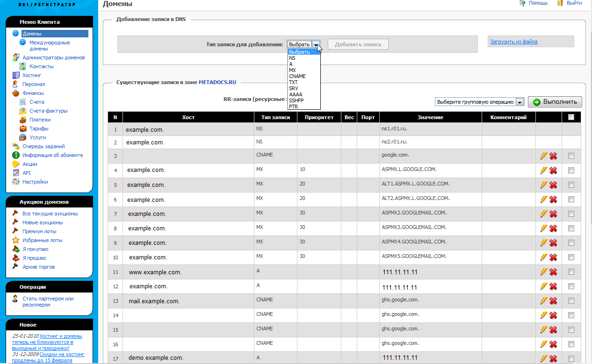Check the box for ALT2.ASPMX.L.GOOGLE.COM. row
The image size is (592, 364).
571,200
